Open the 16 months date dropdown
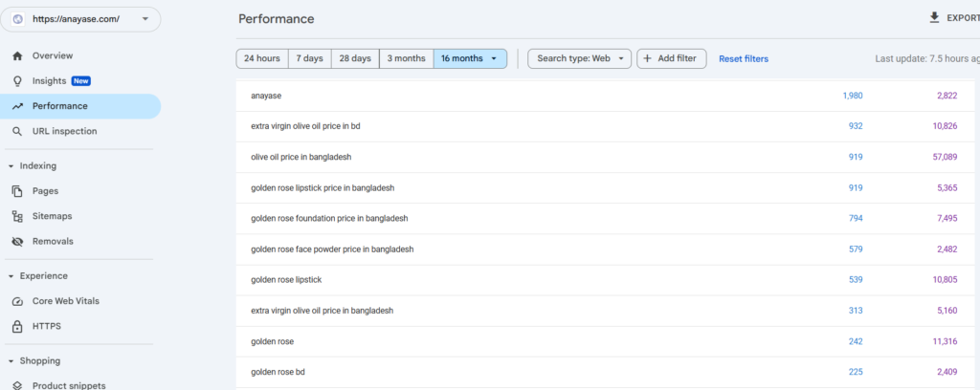980x390 pixels. click(470, 59)
